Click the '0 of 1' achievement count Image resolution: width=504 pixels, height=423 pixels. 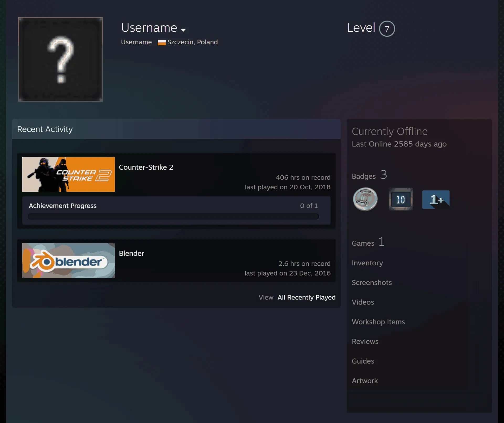[309, 206]
